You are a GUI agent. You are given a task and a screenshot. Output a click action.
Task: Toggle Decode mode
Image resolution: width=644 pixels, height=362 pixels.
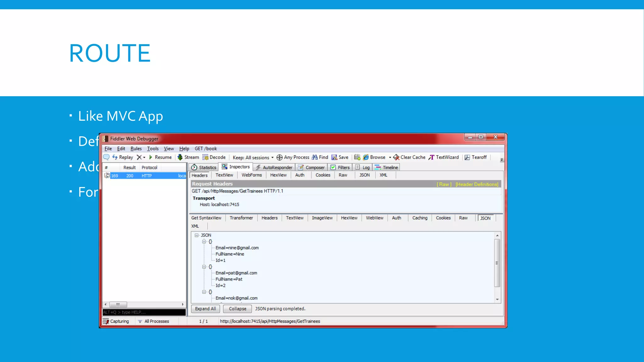tap(214, 157)
